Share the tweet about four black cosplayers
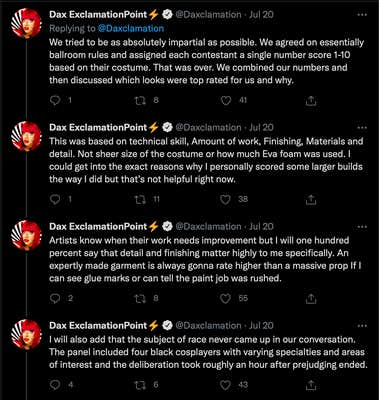379x400 pixels. (x=311, y=385)
